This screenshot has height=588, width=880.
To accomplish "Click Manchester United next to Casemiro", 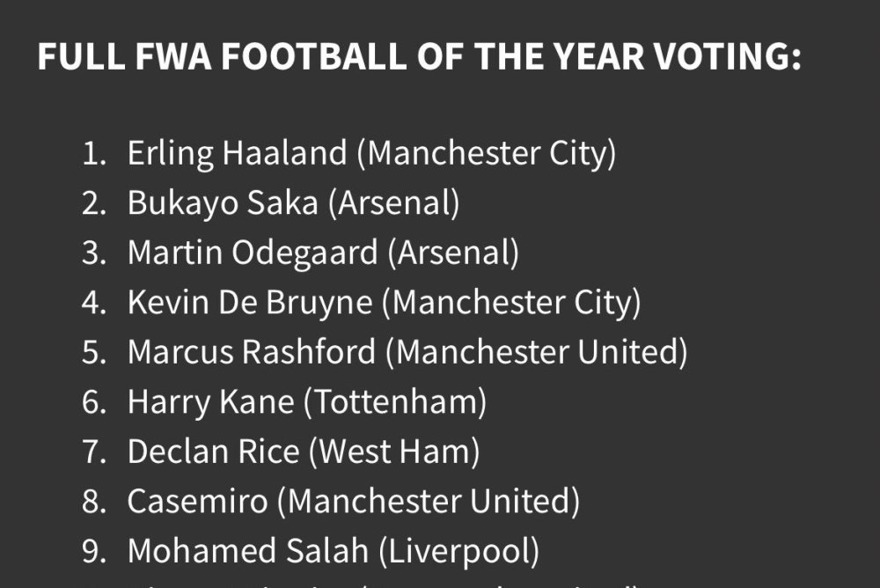I will [x=429, y=502].
